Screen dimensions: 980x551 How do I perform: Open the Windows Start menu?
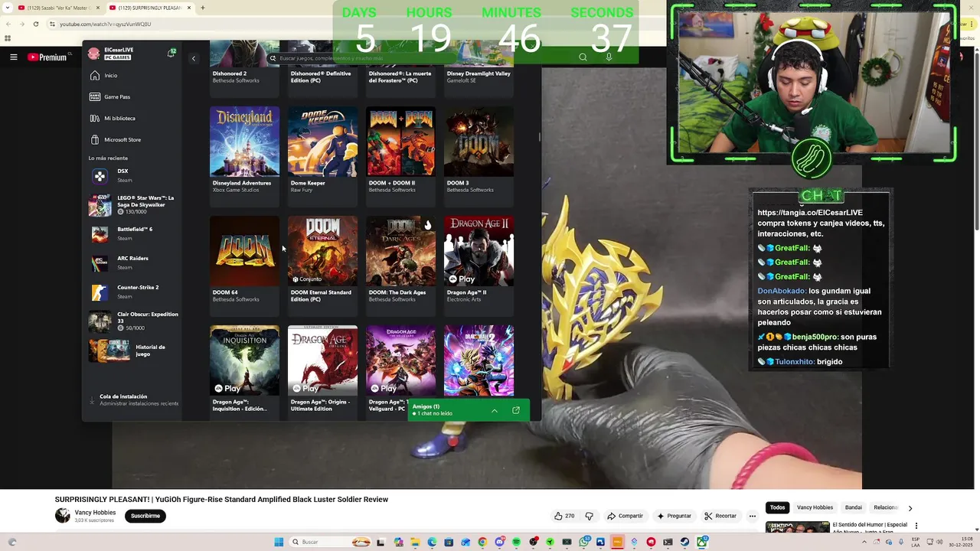tap(279, 542)
